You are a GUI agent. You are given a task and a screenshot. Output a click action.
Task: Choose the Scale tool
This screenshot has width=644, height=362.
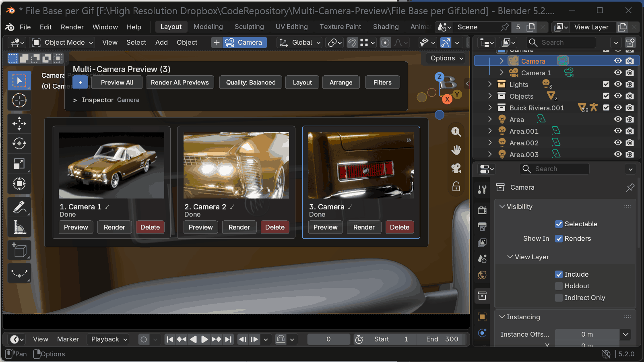[19, 163]
